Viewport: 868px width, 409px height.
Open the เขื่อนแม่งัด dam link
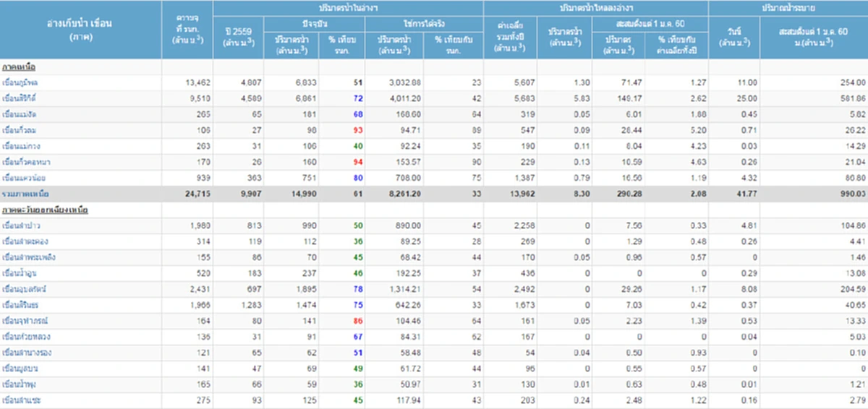[x=20, y=114]
